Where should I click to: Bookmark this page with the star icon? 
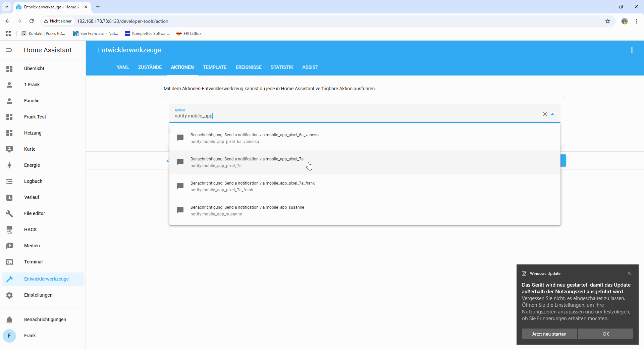click(608, 21)
